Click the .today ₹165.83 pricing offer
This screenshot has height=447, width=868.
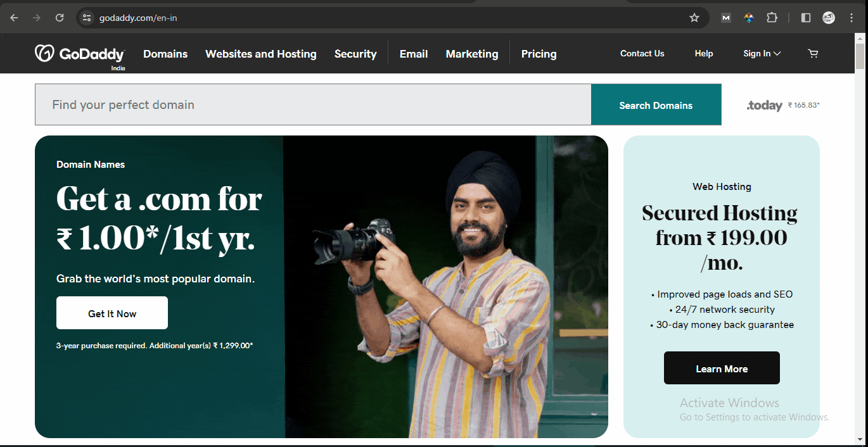[782, 105]
